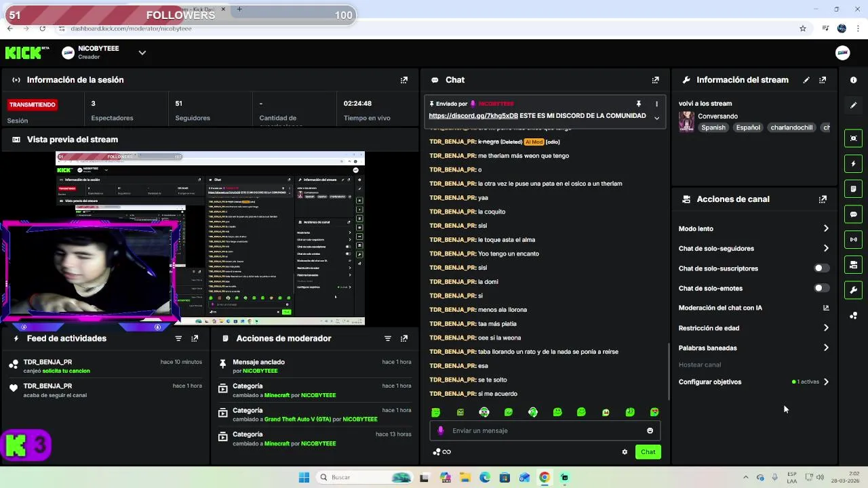
Task: Pop out the Acciones de moderador panel
Action: (x=404, y=338)
